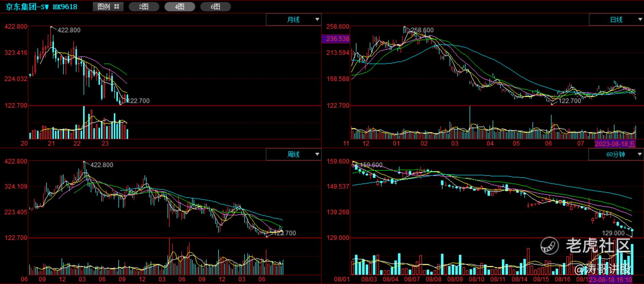Viewport: 644px width, 284px height.
Task: Click 324.109 on the weekly price axis
Action: coord(16,187)
